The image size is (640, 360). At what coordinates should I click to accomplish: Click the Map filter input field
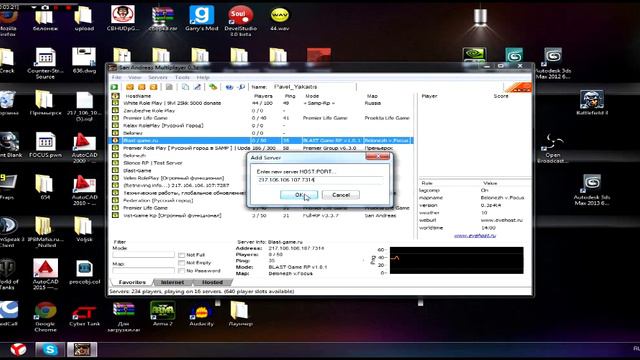point(143,270)
